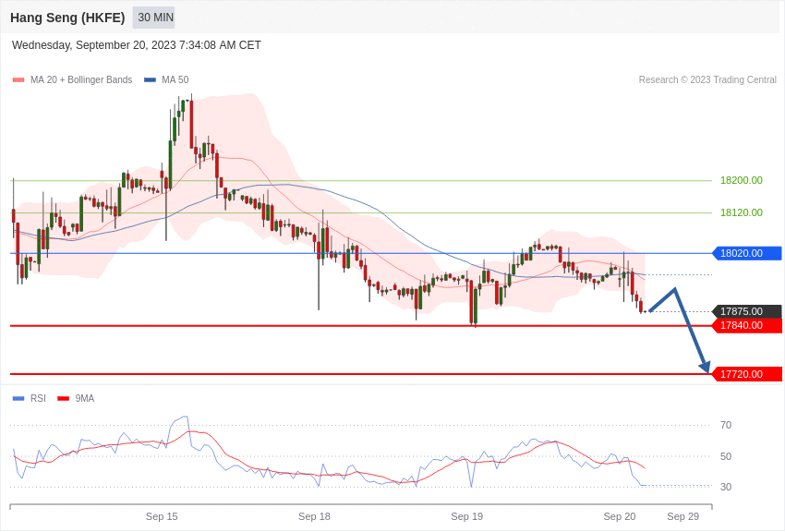Click the 17720.00 support price tag
Image resolution: width=785 pixels, height=532 pixels.
pyautogui.click(x=746, y=374)
